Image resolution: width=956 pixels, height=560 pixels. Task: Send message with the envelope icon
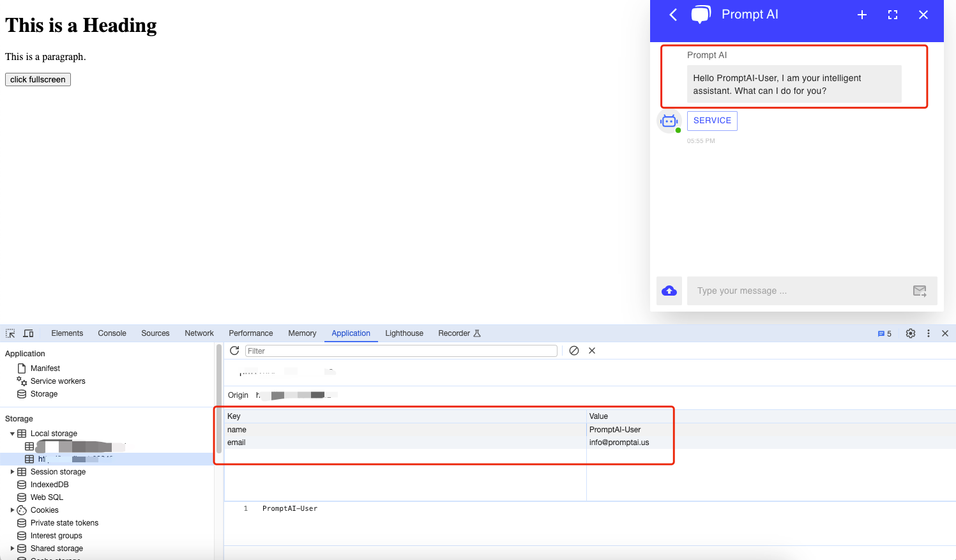coord(920,291)
